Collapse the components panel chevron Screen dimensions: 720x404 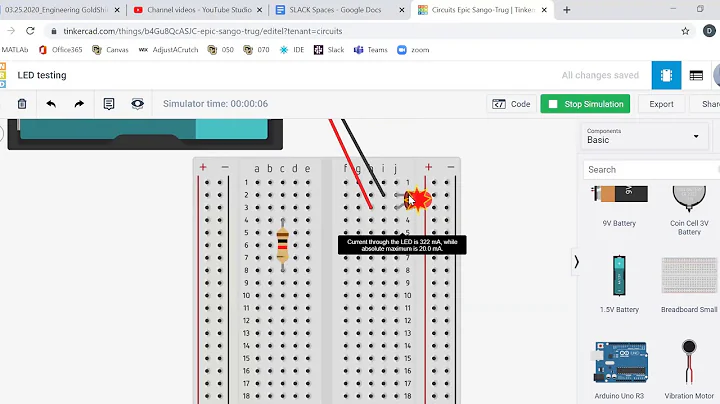coord(576,262)
